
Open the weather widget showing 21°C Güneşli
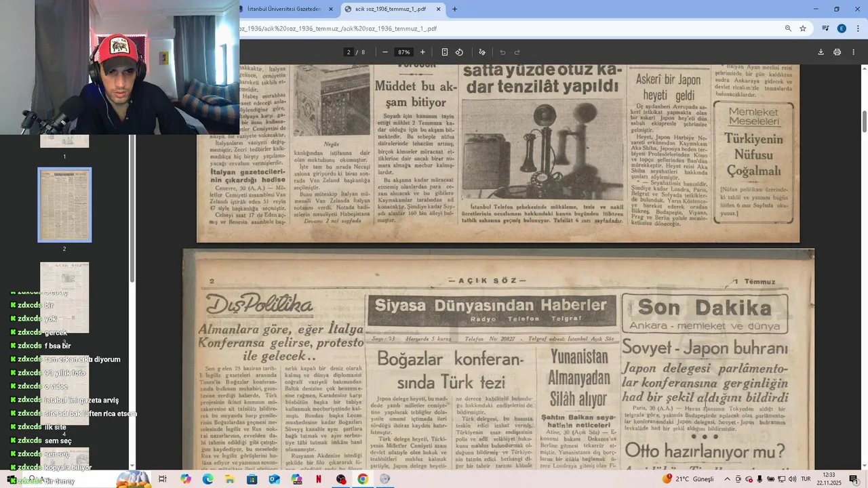coord(688,479)
